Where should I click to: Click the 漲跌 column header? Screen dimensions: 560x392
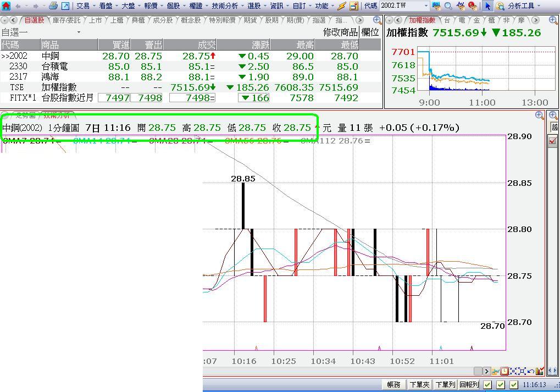tap(243, 45)
